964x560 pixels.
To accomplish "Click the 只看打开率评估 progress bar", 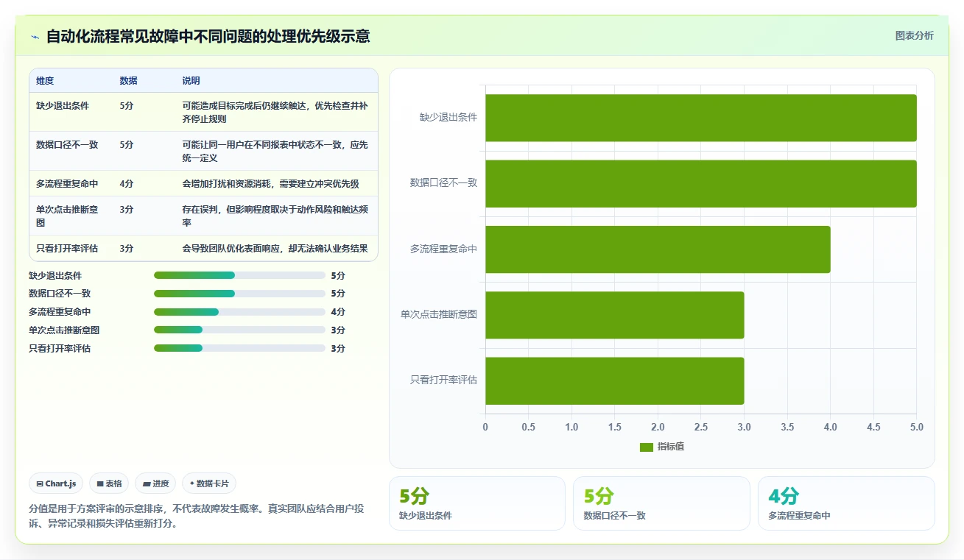I will click(239, 348).
